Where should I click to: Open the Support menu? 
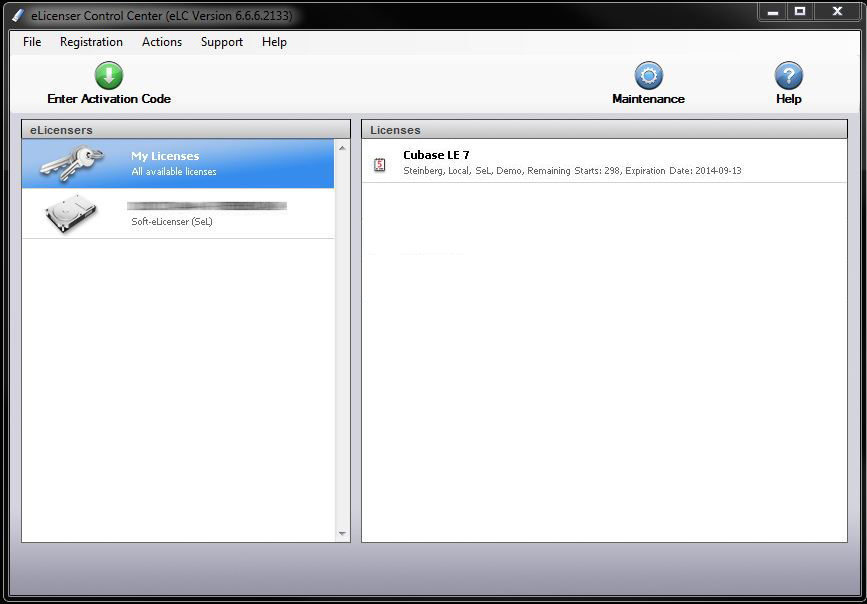point(222,42)
